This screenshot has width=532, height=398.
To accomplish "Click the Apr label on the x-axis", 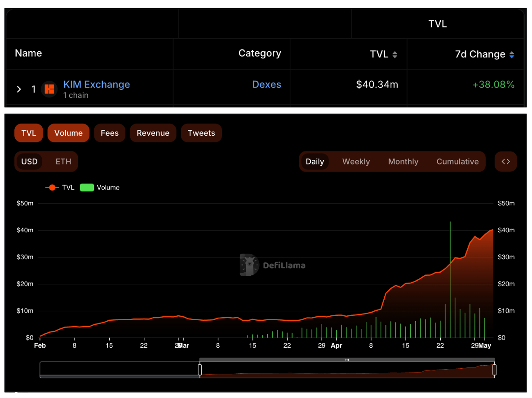I will click(x=336, y=346).
